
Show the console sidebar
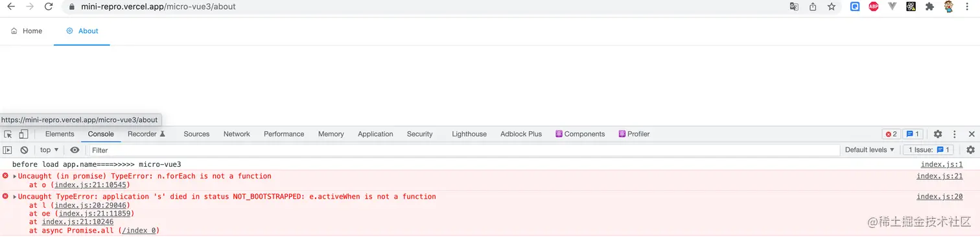tap(8, 150)
